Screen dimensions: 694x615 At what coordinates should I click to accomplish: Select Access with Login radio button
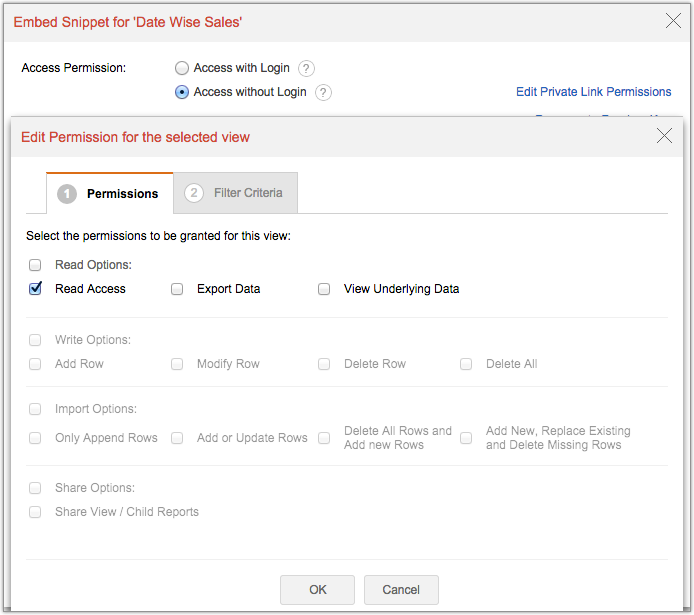[x=182, y=69]
